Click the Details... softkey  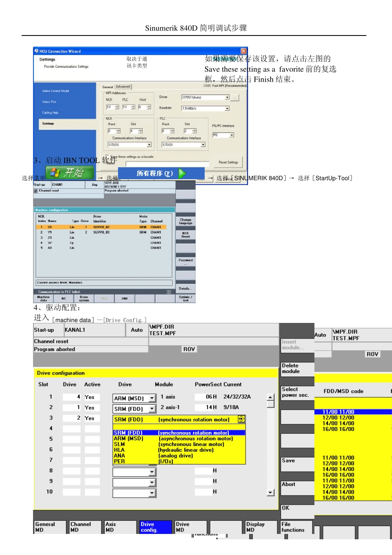(x=186, y=288)
